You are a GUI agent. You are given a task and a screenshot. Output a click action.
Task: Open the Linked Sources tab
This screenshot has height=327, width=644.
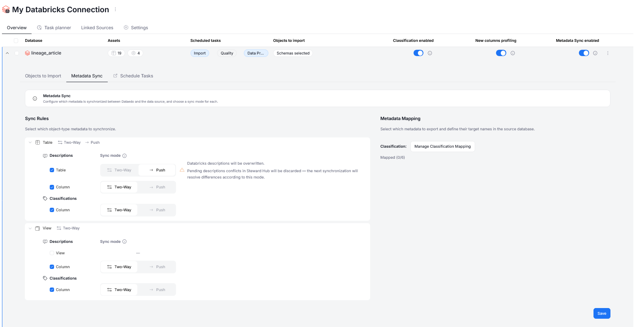click(97, 28)
